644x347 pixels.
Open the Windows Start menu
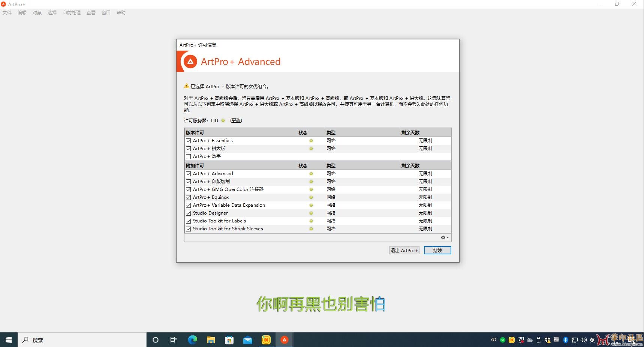[x=9, y=340]
